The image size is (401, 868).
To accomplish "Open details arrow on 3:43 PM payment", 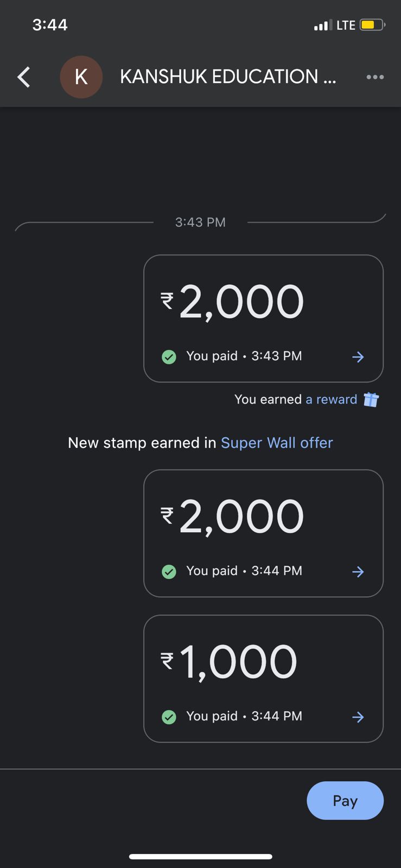I will pyautogui.click(x=358, y=357).
